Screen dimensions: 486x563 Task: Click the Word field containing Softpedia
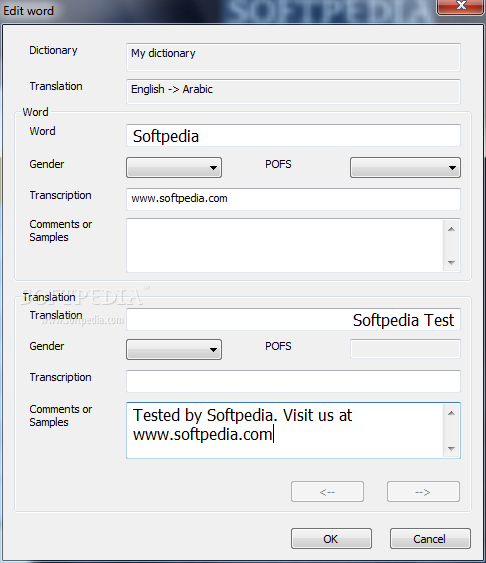tap(293, 136)
